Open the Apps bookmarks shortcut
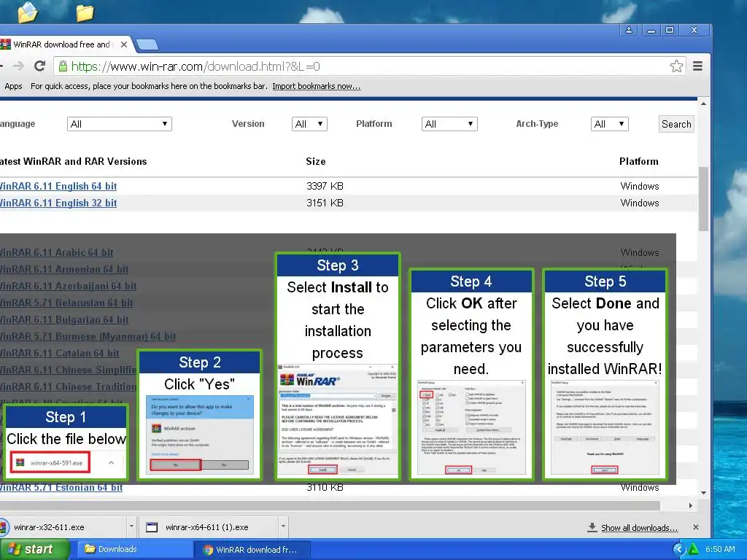The image size is (747, 560). (x=13, y=86)
